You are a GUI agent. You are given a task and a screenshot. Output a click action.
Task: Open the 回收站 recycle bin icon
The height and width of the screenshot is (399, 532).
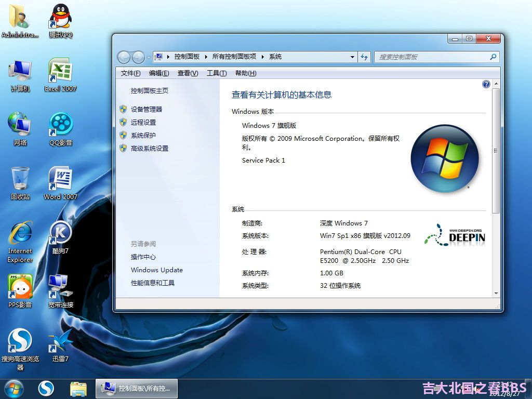20,183
